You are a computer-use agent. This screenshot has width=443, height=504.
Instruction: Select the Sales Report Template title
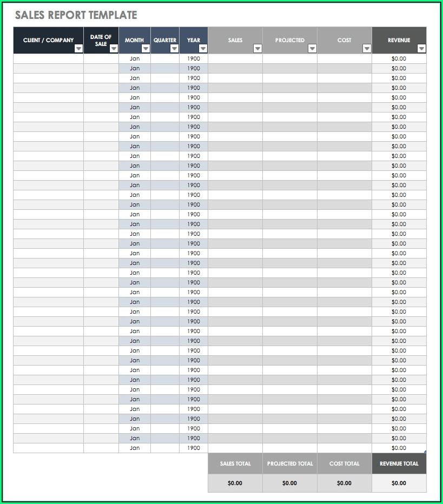(76, 15)
